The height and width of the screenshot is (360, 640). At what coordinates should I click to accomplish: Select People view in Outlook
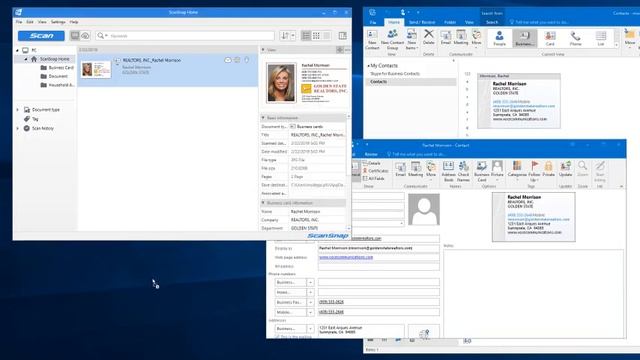pyautogui.click(x=500, y=38)
